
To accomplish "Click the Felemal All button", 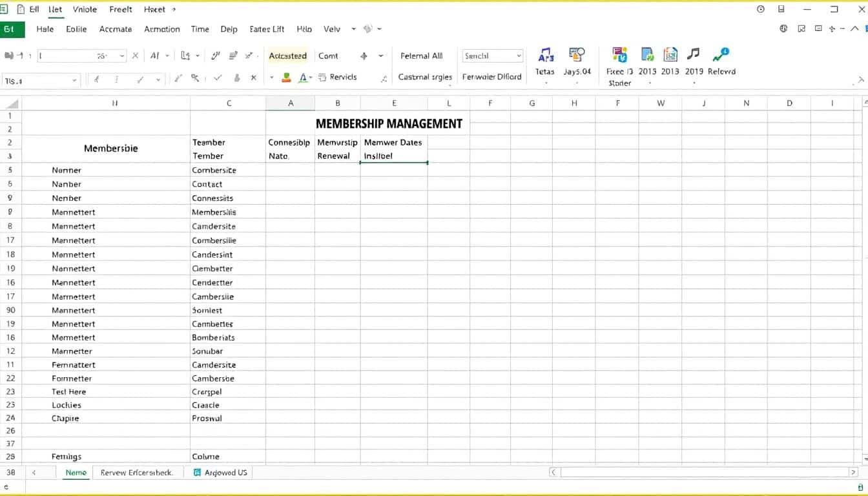I will [x=422, y=56].
